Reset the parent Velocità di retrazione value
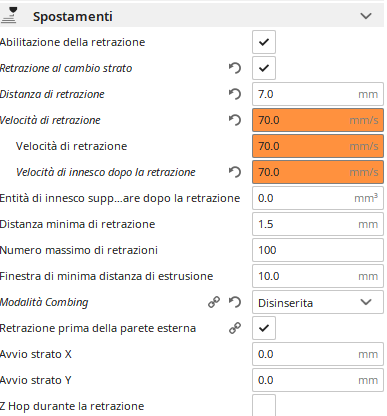 click(x=235, y=120)
